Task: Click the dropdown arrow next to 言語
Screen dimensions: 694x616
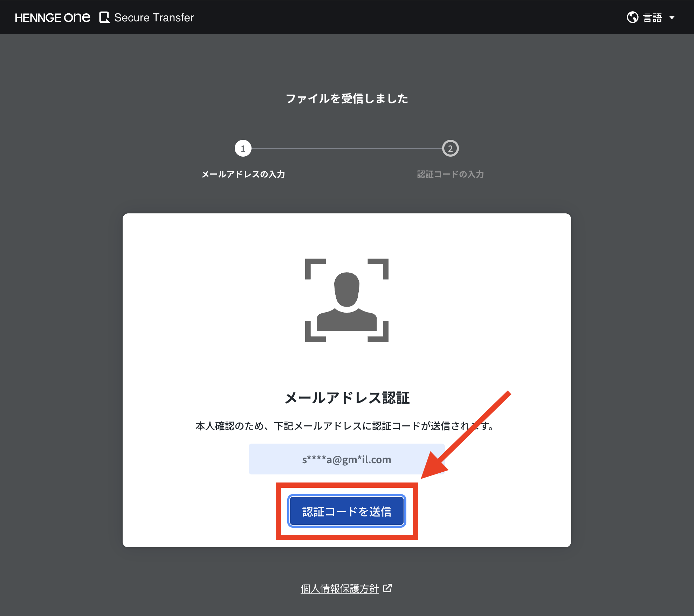Action: click(x=672, y=18)
